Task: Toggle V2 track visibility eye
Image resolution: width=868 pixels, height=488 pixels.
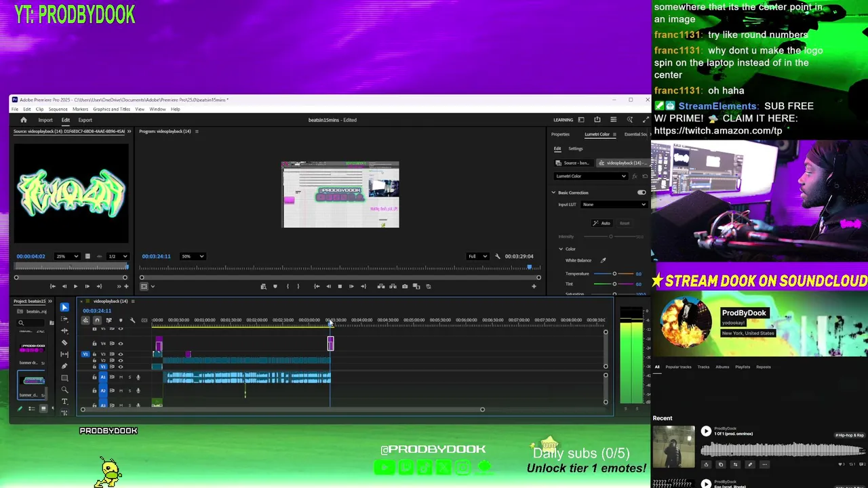Action: coord(121,360)
